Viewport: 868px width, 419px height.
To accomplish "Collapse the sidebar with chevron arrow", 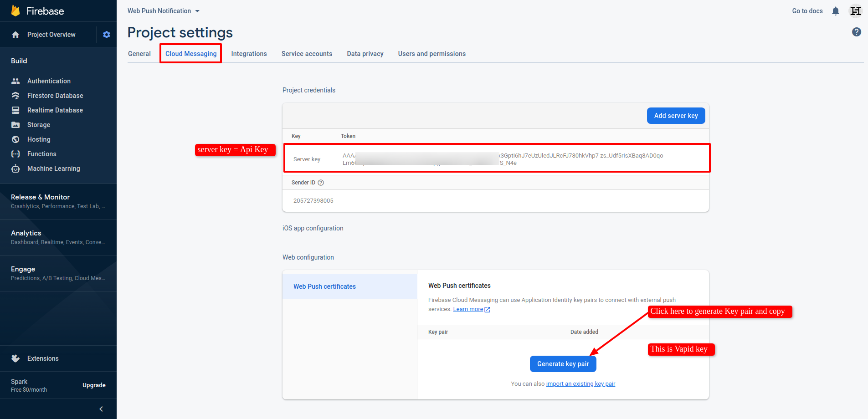I will point(101,409).
